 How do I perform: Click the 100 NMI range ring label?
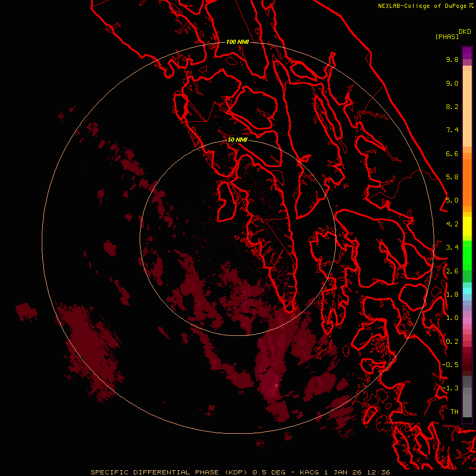pyautogui.click(x=237, y=42)
